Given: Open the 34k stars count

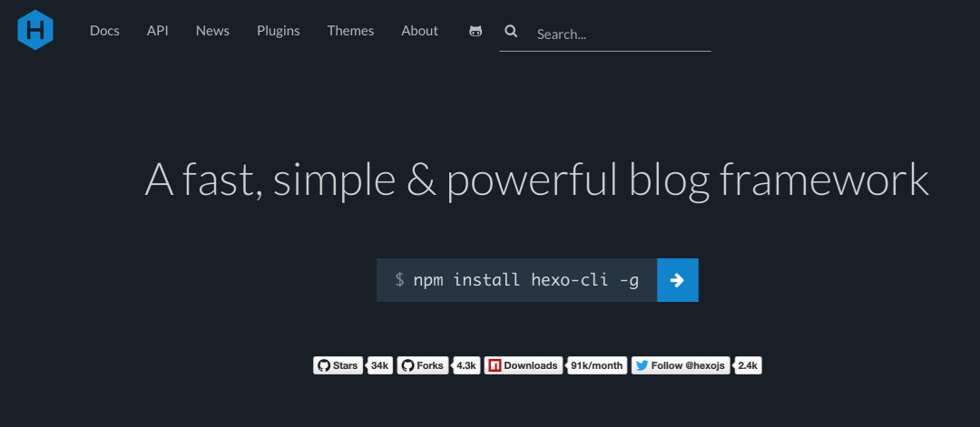Looking at the screenshot, I should [x=380, y=366].
